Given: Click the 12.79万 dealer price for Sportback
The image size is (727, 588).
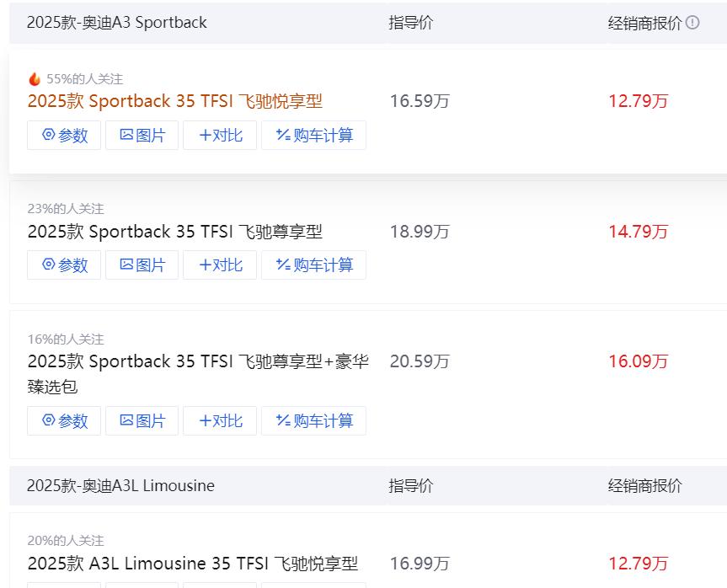Looking at the screenshot, I should [638, 101].
